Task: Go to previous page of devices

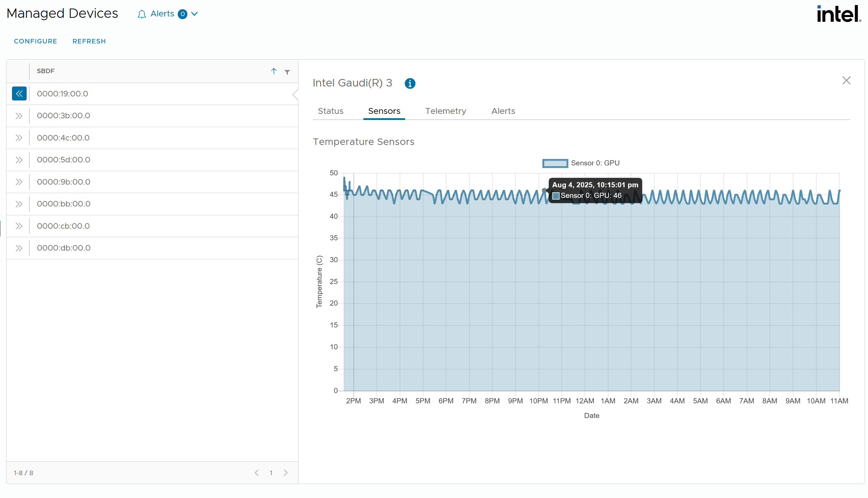Action: [257, 473]
